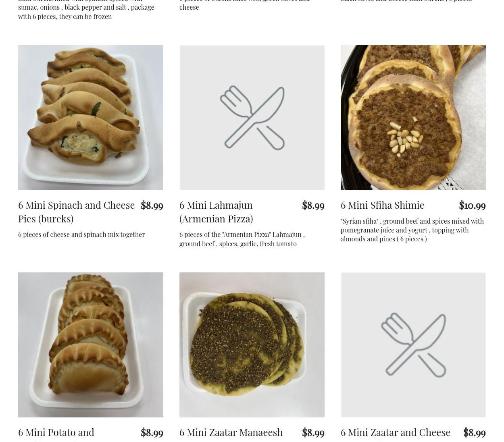Click the Lahmajun placeholder fork-and-knife icon

[252, 118]
